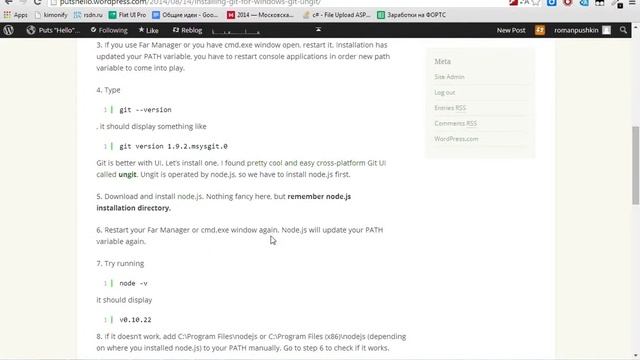Bookmark this page with the star icon
The image size is (640, 360).
point(536,2)
